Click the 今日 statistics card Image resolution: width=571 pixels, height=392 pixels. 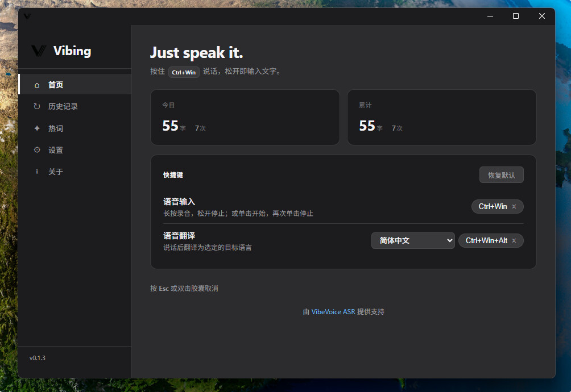245,117
